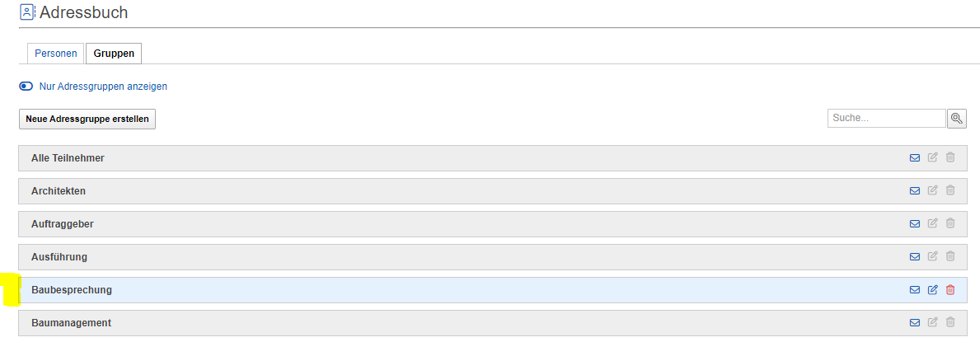Send email to Alle Teilnehmer group
Screen dimensions: 980x342
(914, 158)
